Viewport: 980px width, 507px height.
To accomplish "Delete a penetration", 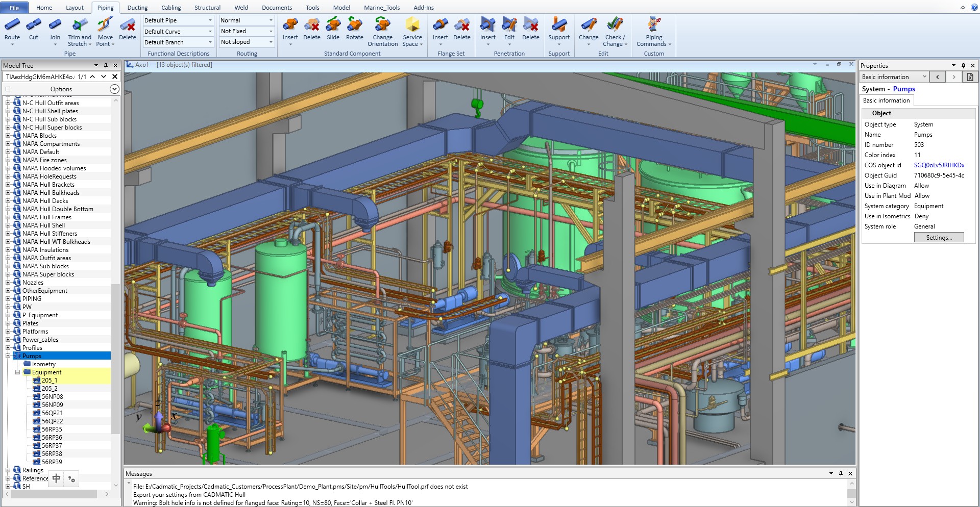I will [x=531, y=30].
